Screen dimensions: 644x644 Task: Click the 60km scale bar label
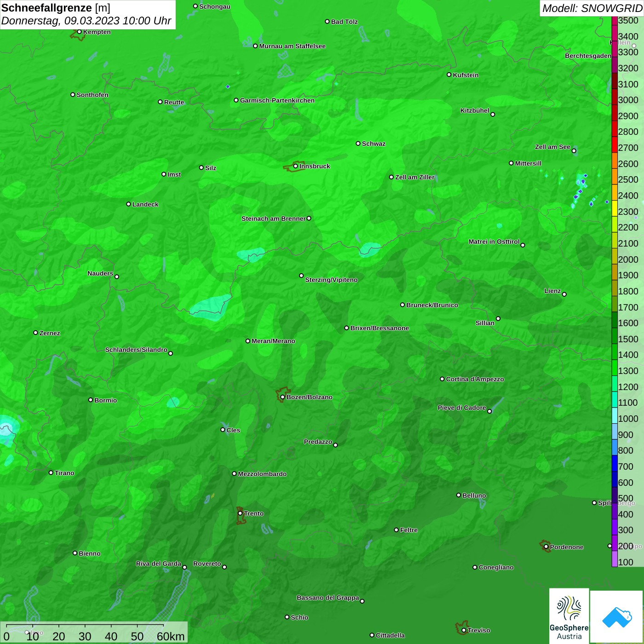click(171, 636)
